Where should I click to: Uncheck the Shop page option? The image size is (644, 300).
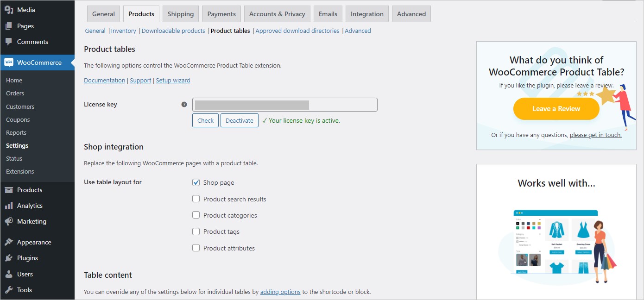196,182
